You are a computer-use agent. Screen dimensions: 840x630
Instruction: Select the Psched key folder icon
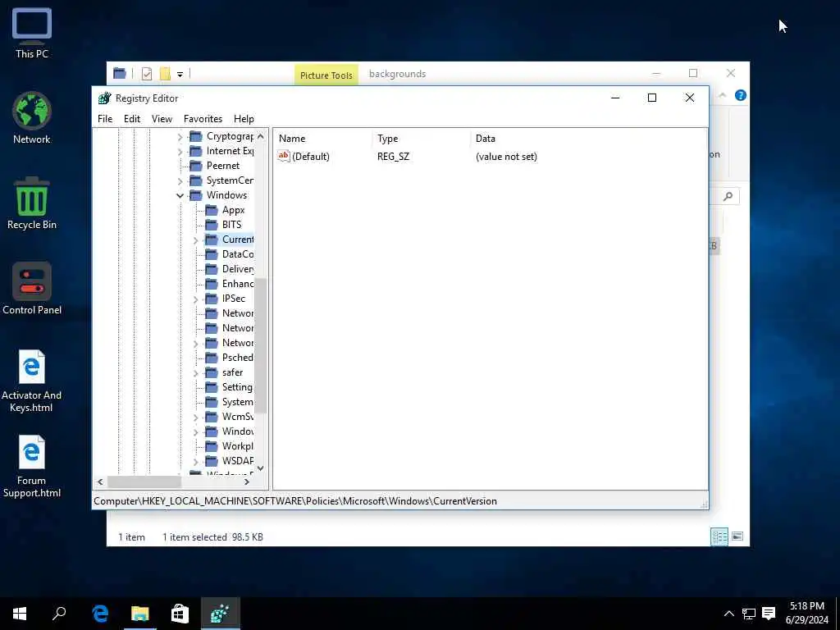point(212,358)
